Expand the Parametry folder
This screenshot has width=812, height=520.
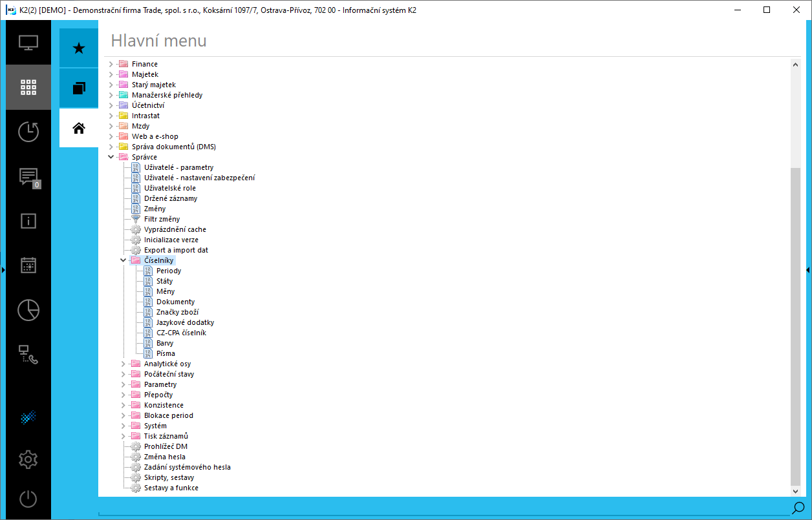click(123, 384)
